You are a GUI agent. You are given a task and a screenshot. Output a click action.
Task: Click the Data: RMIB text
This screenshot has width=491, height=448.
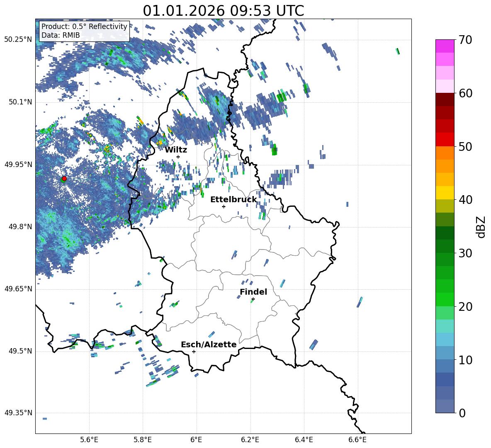pyautogui.click(x=61, y=35)
